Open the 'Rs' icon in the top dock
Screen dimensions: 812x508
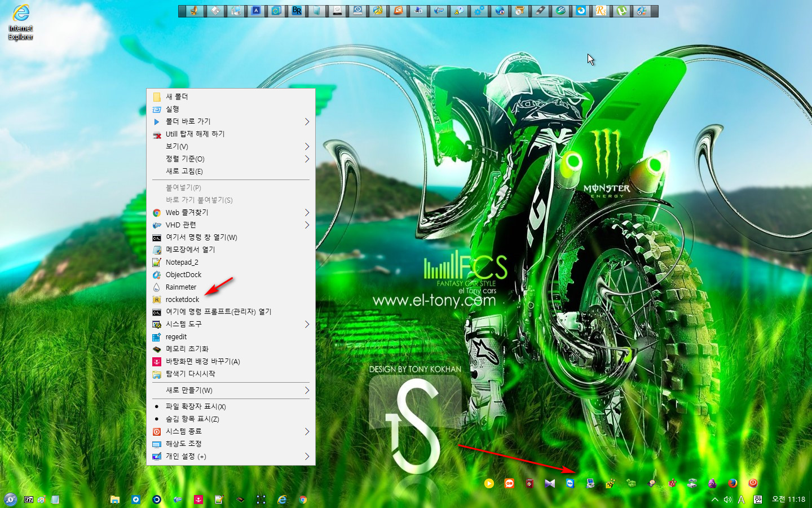click(x=601, y=11)
